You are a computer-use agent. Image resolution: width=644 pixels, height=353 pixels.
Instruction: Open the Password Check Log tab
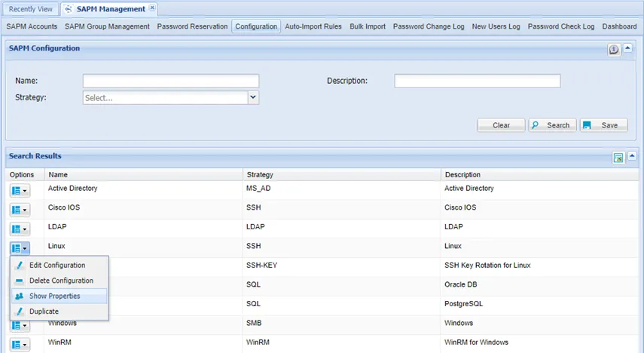[561, 26]
